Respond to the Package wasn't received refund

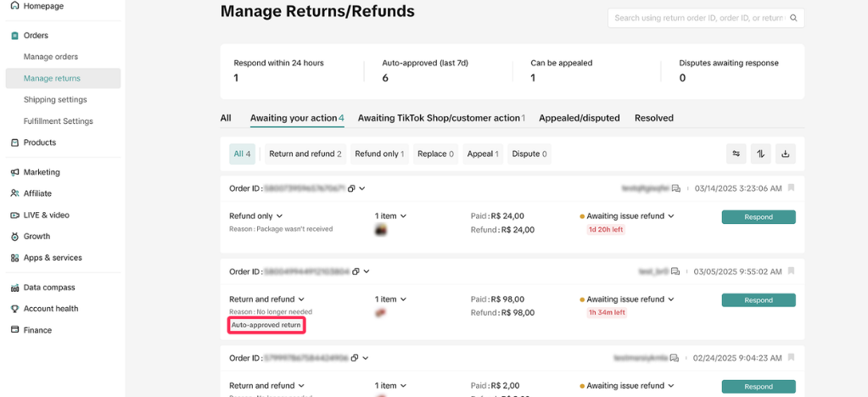point(758,217)
